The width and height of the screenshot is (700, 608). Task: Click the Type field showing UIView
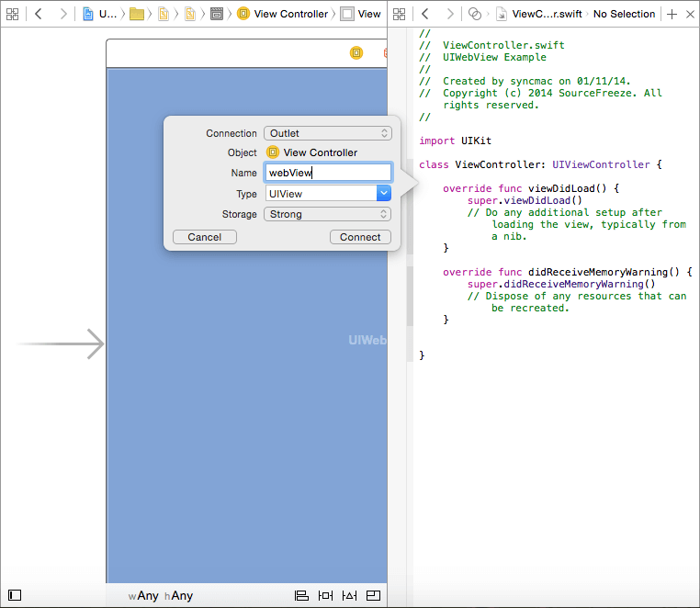pos(321,194)
